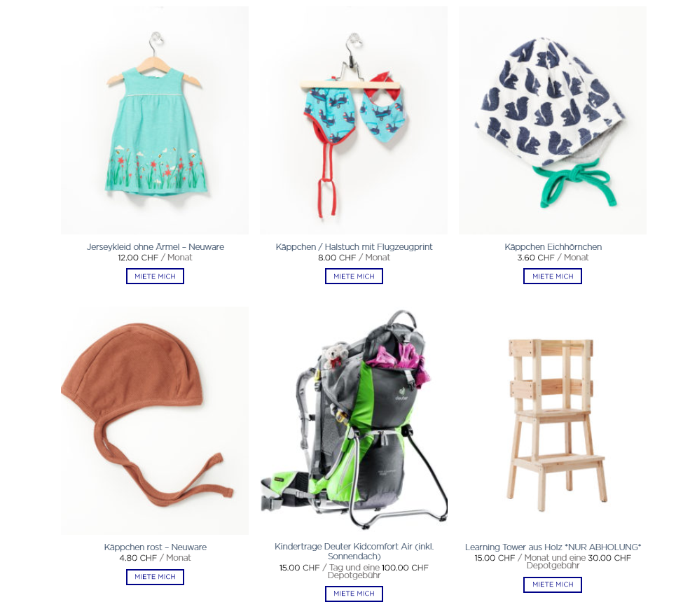
Task: Click MIETE MICH under Käppchen Eichhörnchen
Action: pos(553,276)
